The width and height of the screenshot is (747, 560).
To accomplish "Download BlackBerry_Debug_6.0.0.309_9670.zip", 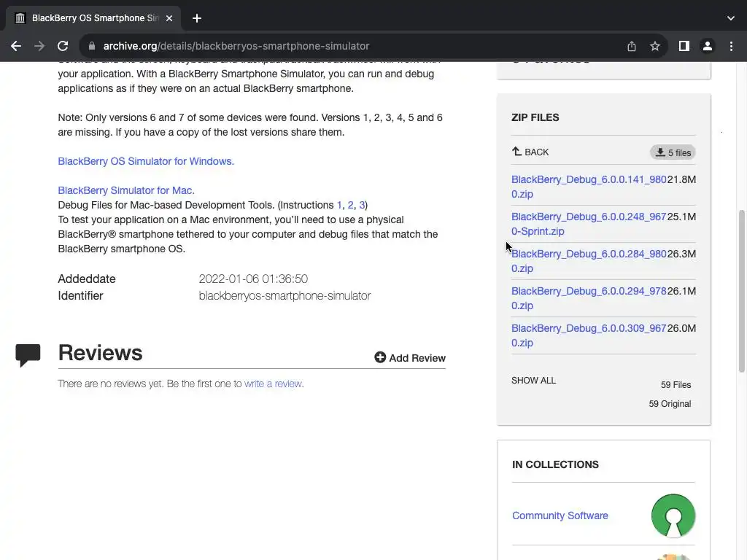I will [589, 335].
